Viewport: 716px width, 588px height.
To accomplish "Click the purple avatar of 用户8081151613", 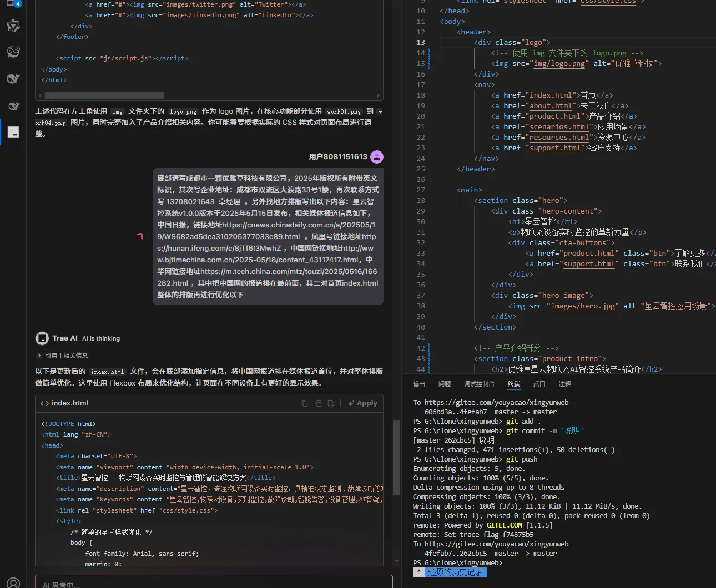I will [377, 157].
